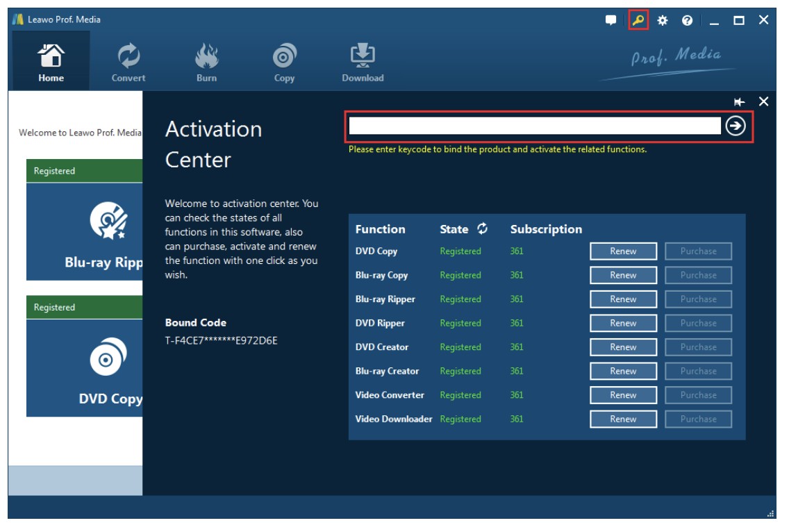
Task: Renew the Video Converter subscription
Action: pyautogui.click(x=623, y=395)
